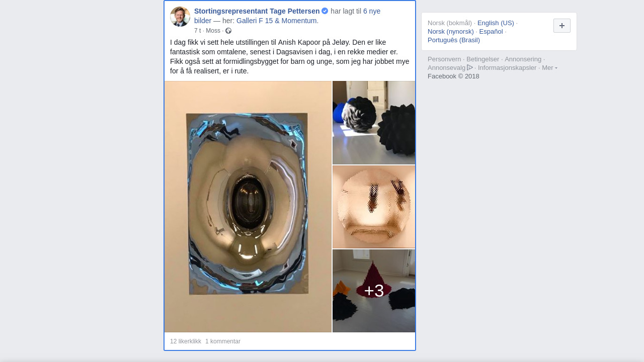Click the 7 t timestamp
Screen dimensions: 644x362
click(x=197, y=31)
